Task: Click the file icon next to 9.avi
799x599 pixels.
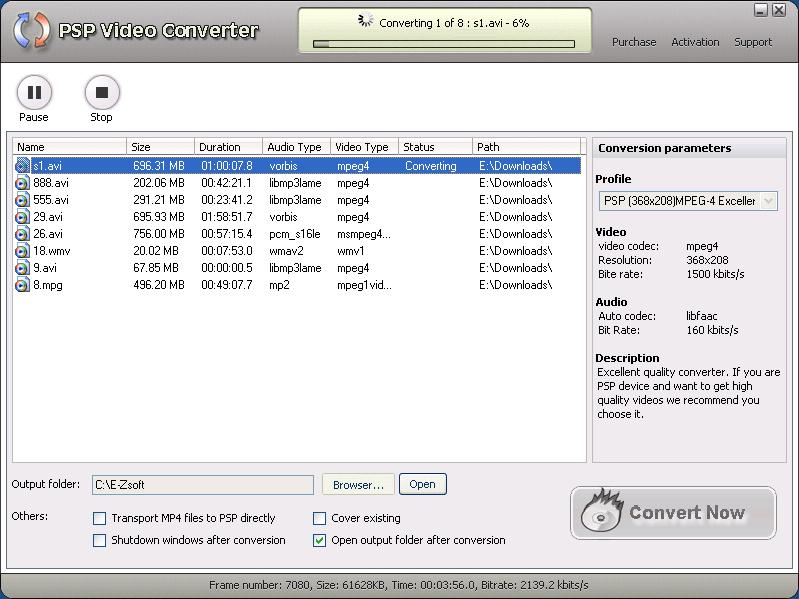Action: click(x=22, y=268)
